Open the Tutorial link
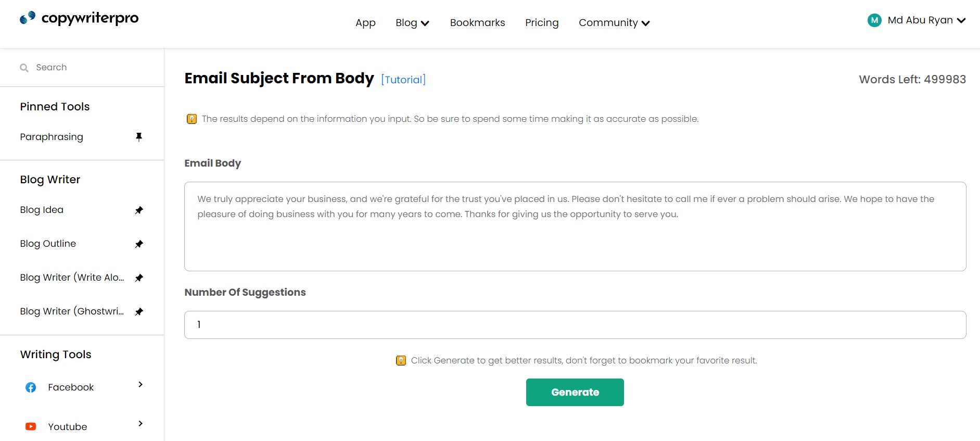This screenshot has height=441, width=980. point(403,80)
